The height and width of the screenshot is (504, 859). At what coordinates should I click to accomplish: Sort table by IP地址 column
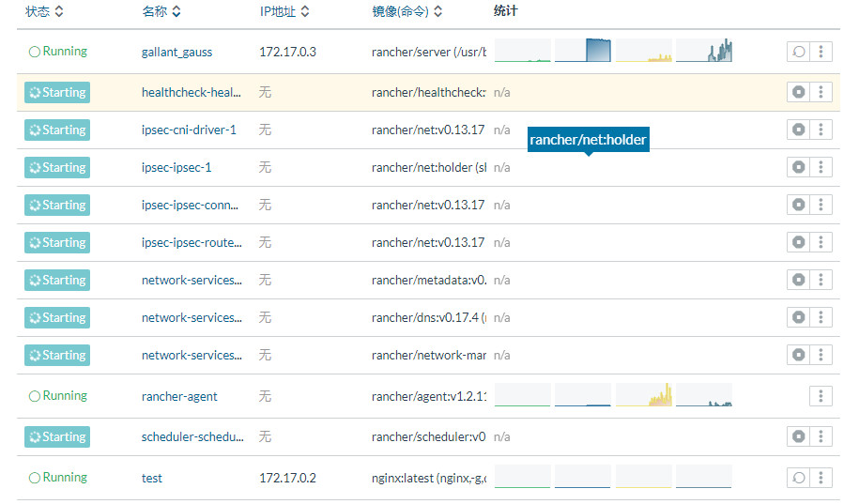pyautogui.click(x=284, y=11)
